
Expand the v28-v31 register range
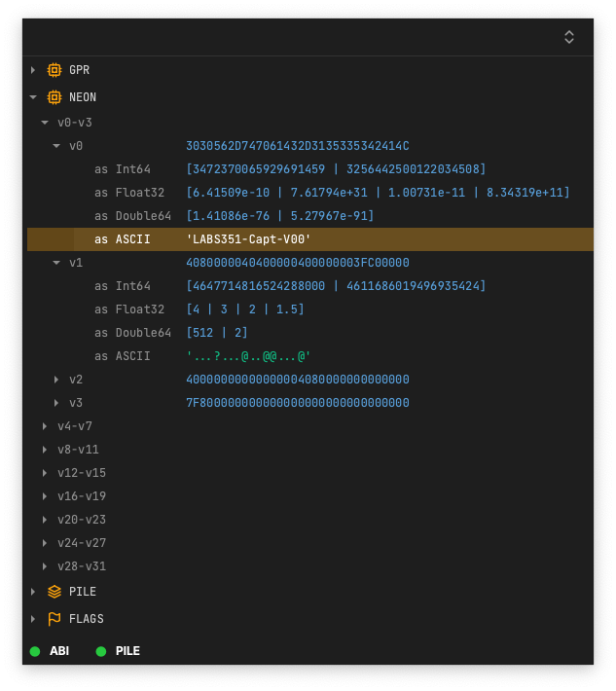tap(45, 566)
